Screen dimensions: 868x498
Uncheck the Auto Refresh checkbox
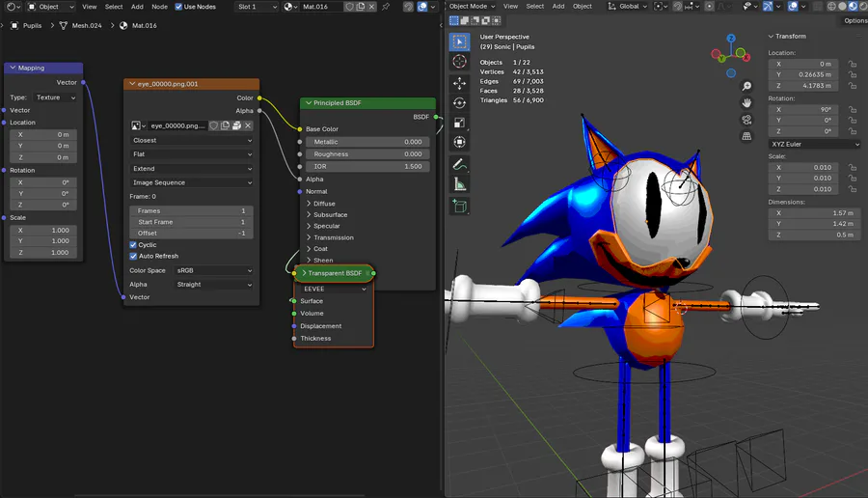(x=133, y=256)
